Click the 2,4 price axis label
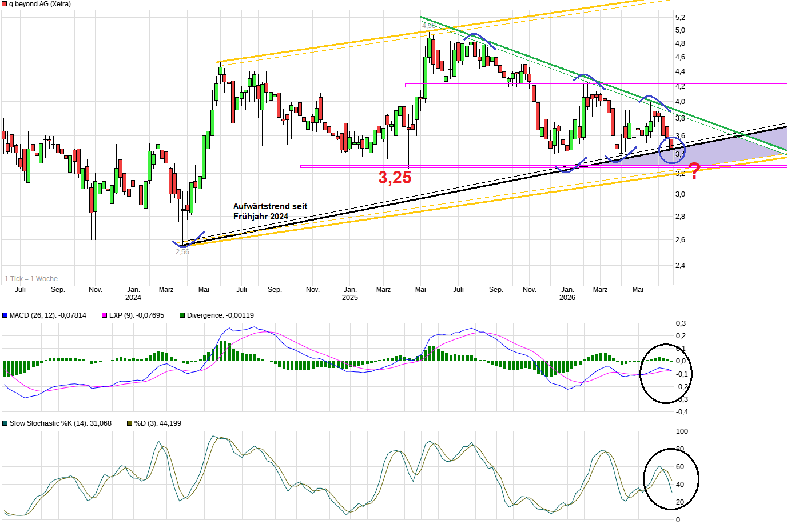The width and height of the screenshot is (787, 532). point(680,266)
